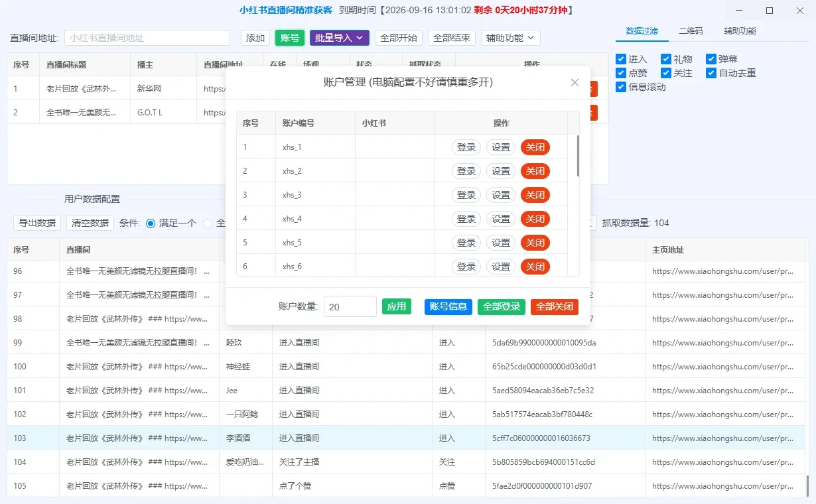Image resolution: width=816 pixels, height=504 pixels.
Task: Click 关闭 for account xhs_3
Action: click(535, 195)
